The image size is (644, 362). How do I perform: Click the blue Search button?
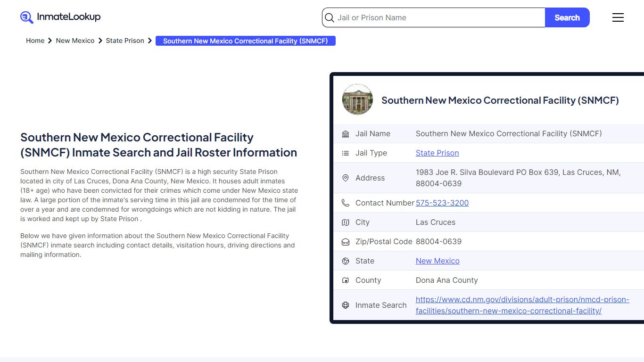pos(567,17)
